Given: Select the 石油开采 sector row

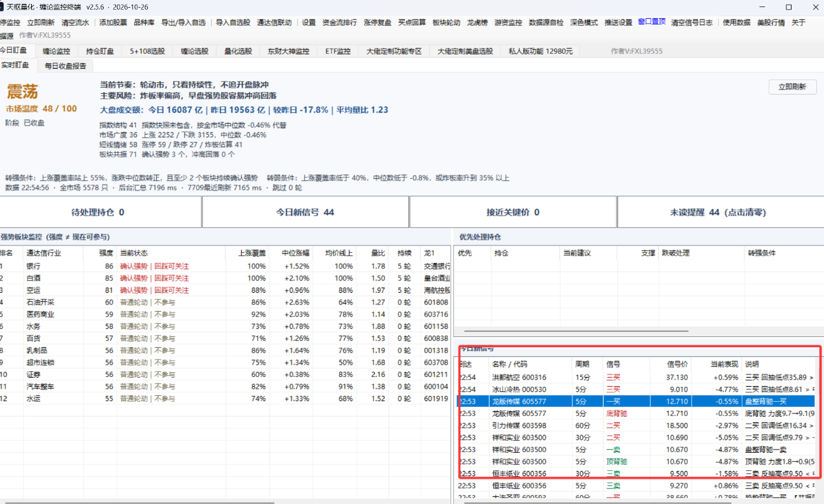Looking at the screenshot, I should tap(225, 302).
